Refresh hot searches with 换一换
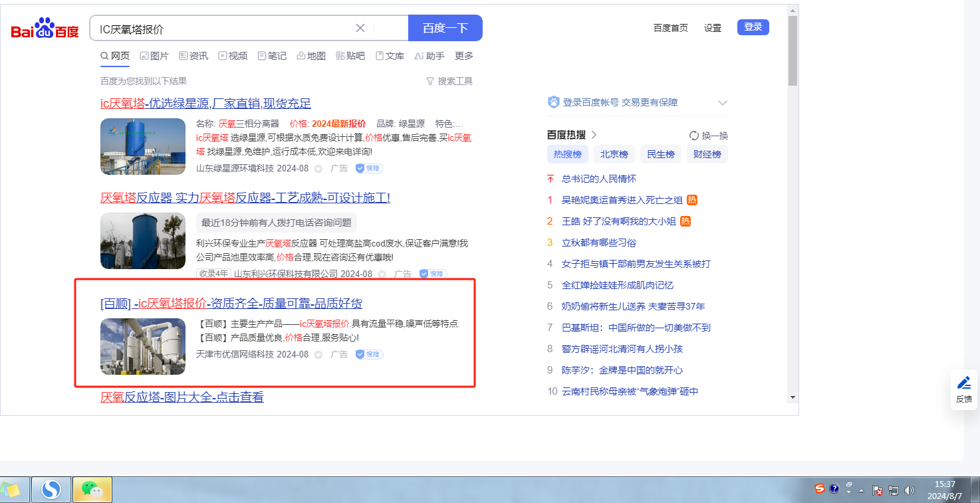Screen dimensions: 980x503 click(x=709, y=136)
